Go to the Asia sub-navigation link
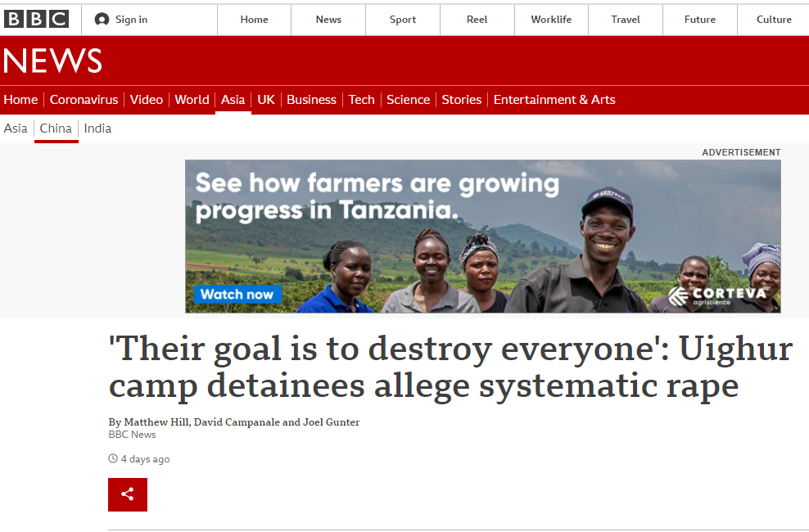 (16, 128)
